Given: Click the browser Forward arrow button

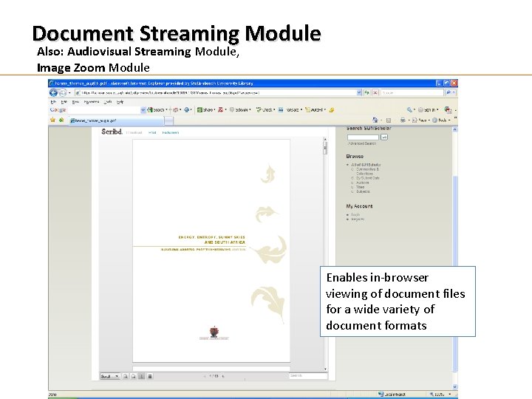Looking at the screenshot, I should pos(63,92).
